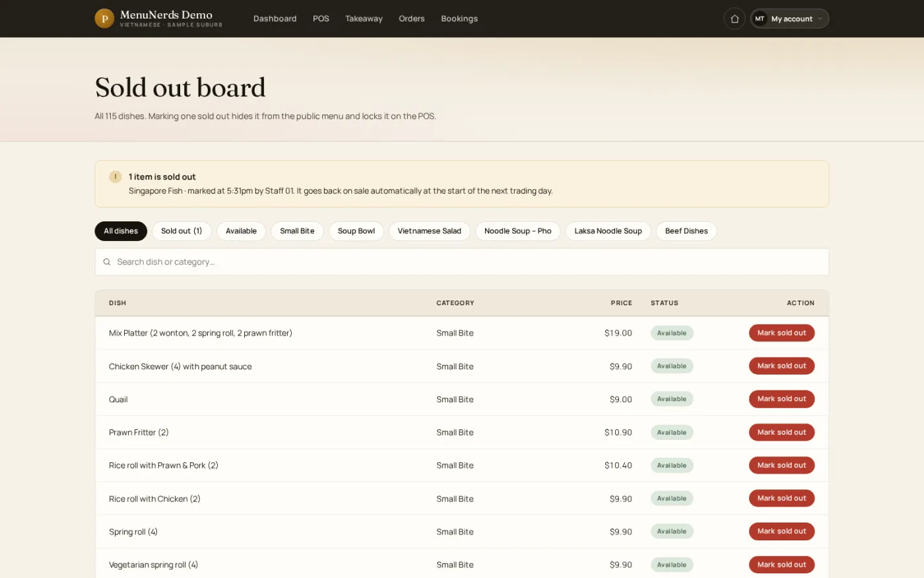Click the Singapore Fish sold out detail line
Image resolution: width=924 pixels, height=578 pixels.
[x=341, y=191]
